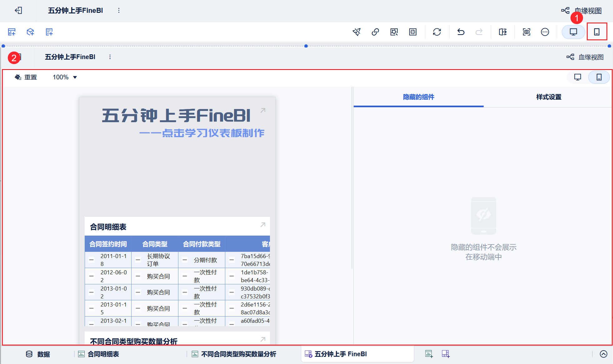The width and height of the screenshot is (613, 364).
Task: Click the preview eye-scan icon
Action: coord(526,32)
